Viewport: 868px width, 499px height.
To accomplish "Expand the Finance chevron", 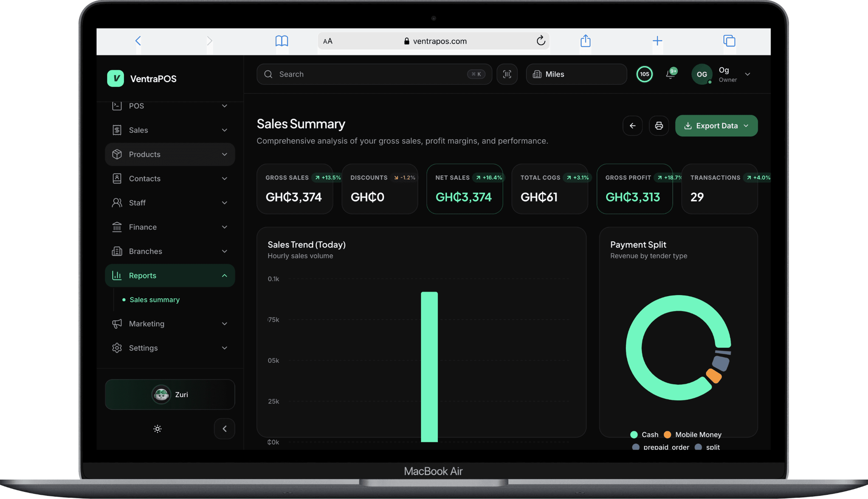I will pos(224,227).
